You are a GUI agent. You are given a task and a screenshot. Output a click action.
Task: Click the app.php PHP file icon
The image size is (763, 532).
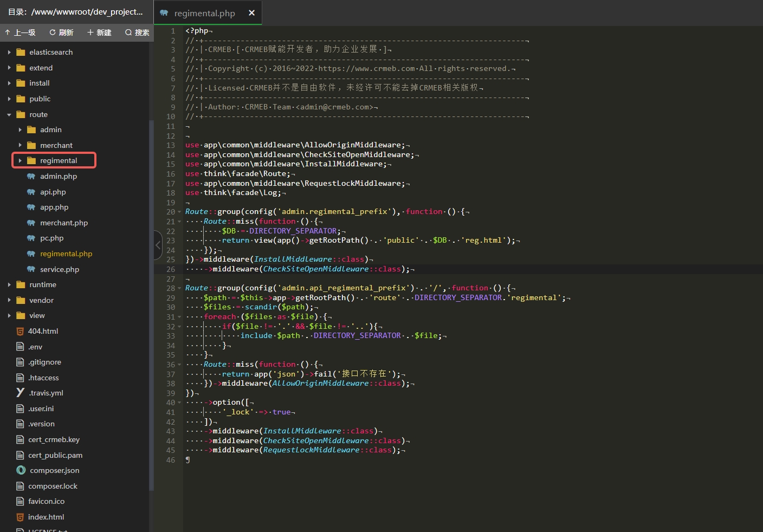31,207
